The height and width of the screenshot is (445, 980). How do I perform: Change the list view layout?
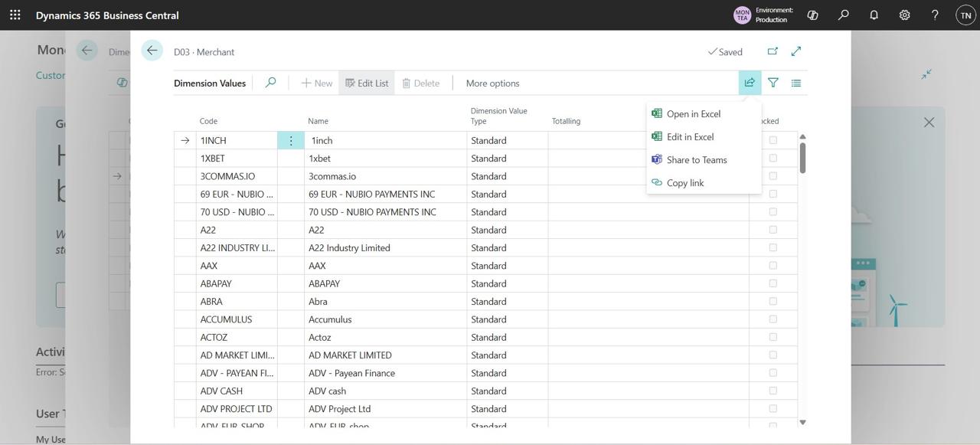pyautogui.click(x=796, y=83)
